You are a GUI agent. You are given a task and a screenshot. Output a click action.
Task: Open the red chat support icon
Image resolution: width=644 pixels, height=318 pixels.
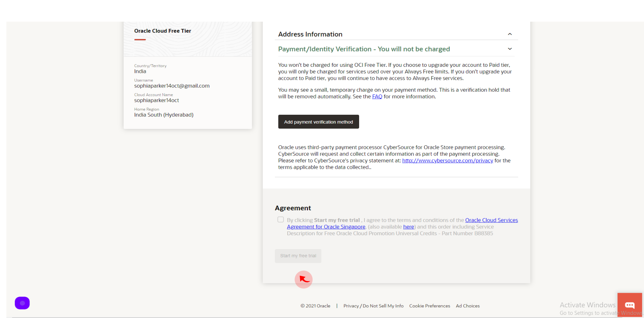tap(630, 305)
